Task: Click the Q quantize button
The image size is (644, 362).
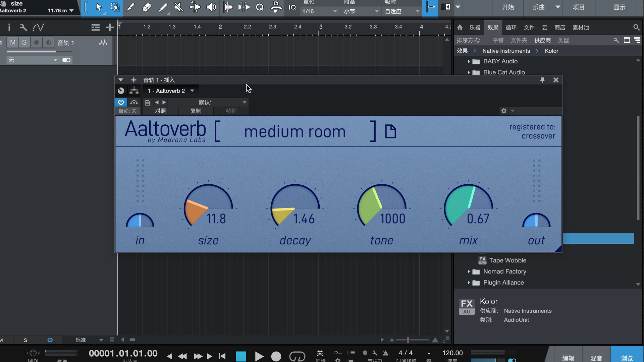Action: click(x=260, y=7)
